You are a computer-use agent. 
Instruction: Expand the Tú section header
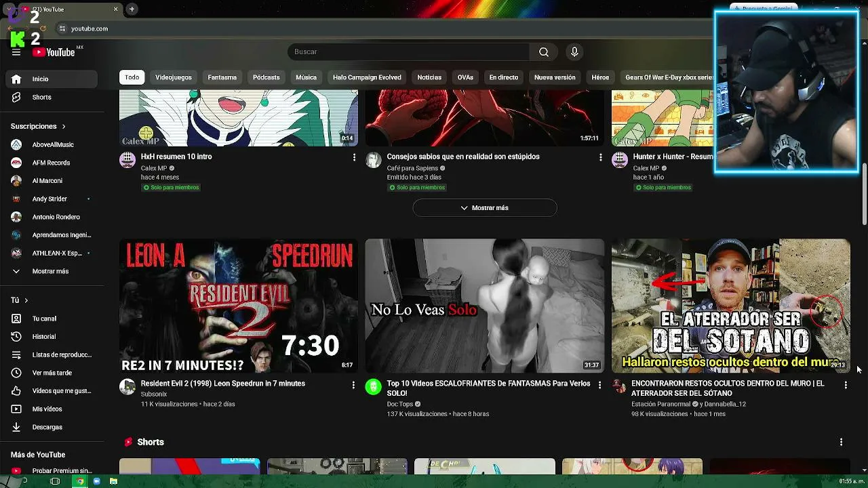point(20,300)
